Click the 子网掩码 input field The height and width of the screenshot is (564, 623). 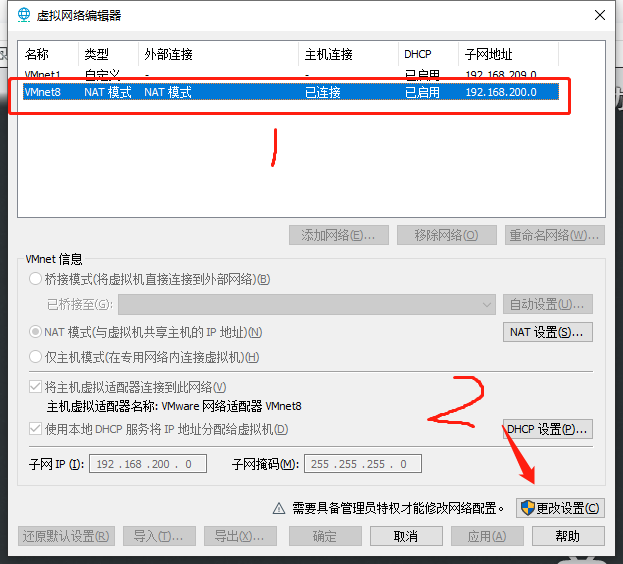pyautogui.click(x=363, y=464)
